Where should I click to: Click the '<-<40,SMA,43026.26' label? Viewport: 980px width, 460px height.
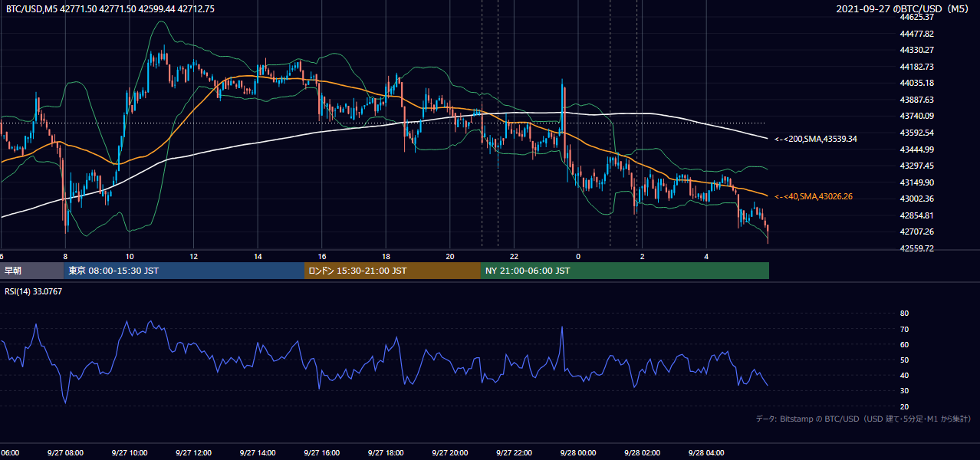pyautogui.click(x=814, y=197)
